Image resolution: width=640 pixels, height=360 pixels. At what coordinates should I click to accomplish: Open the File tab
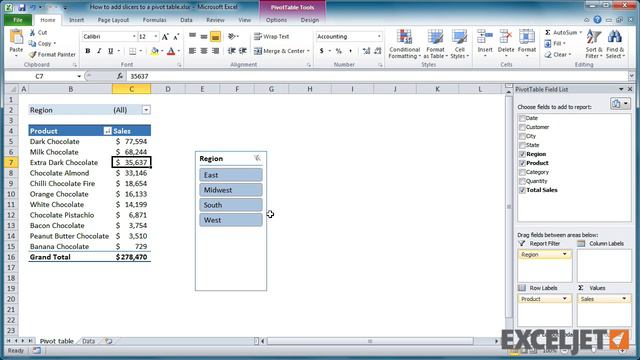[x=18, y=20]
